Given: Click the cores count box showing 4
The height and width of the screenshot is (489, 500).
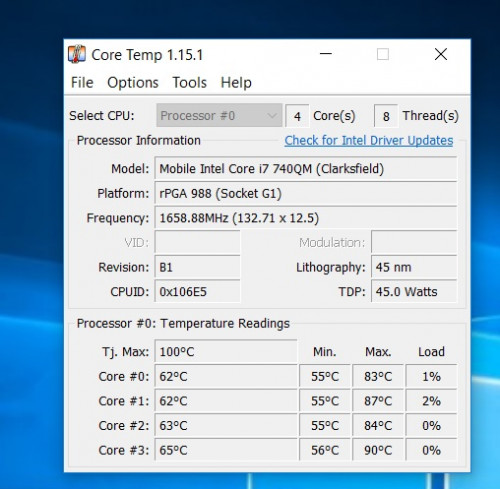Looking at the screenshot, I should (x=297, y=116).
